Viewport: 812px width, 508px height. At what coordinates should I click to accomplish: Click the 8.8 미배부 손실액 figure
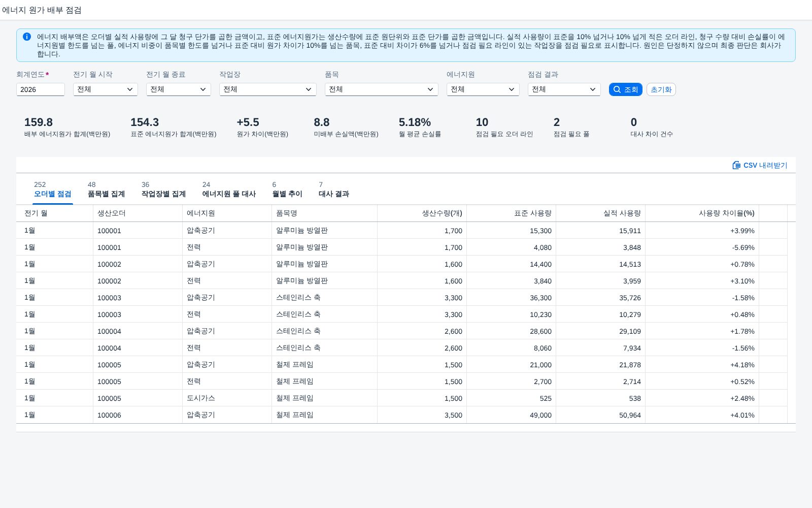[322, 122]
